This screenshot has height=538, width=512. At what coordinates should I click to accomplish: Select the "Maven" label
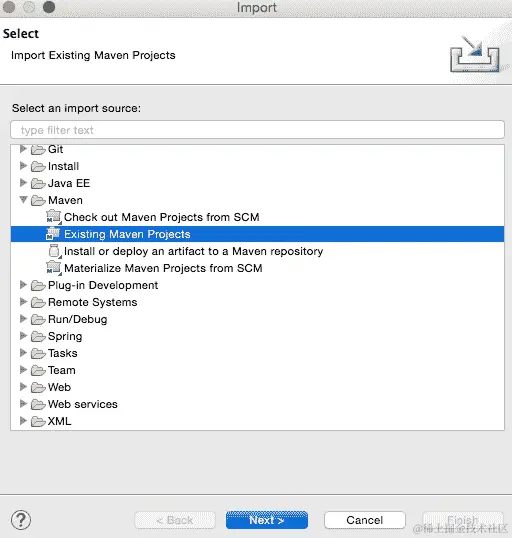pyautogui.click(x=66, y=200)
